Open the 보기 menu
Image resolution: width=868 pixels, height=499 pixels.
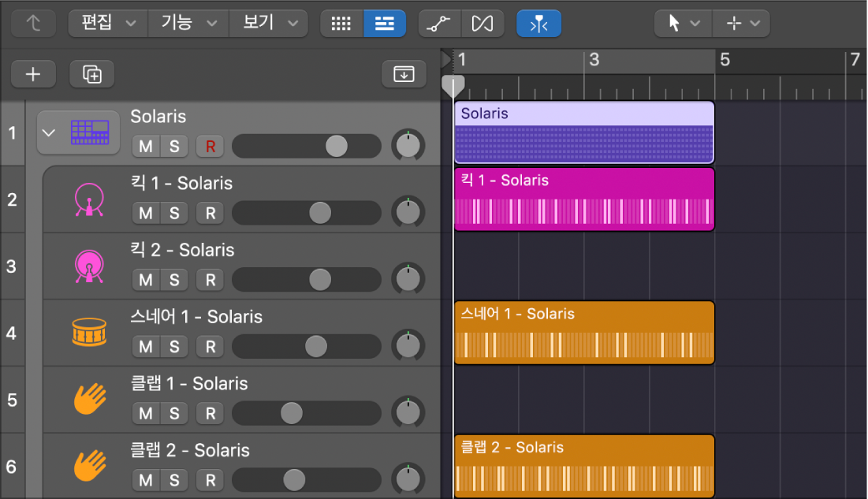pos(270,23)
